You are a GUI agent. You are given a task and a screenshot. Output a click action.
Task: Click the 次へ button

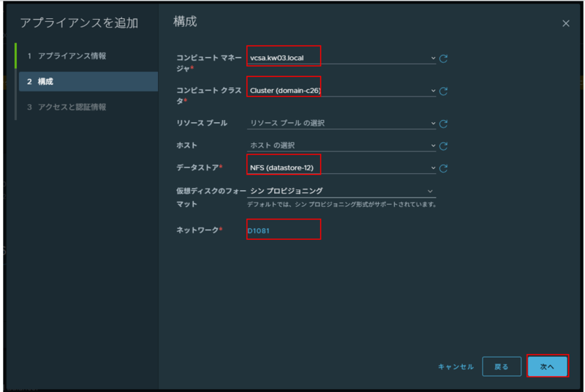(x=547, y=366)
